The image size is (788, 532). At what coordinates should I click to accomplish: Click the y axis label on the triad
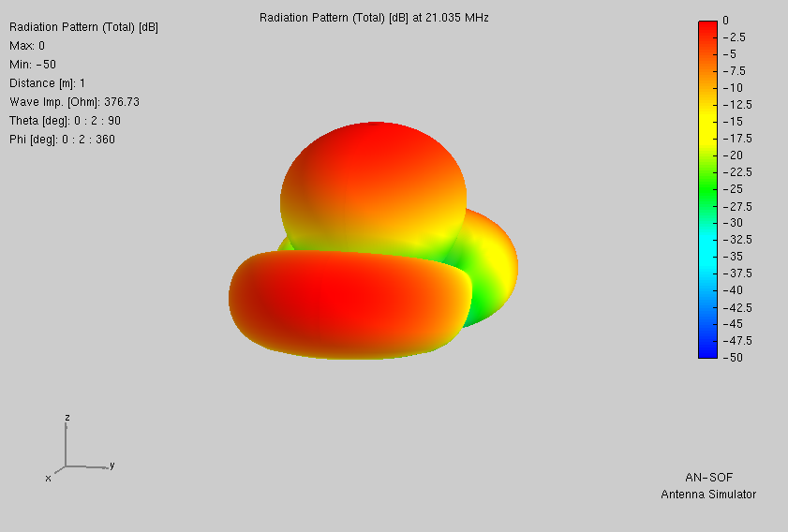tap(112, 465)
